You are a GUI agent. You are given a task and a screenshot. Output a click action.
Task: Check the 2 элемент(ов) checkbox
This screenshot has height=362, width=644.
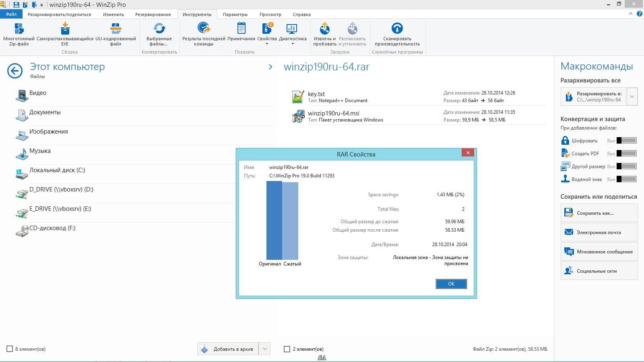287,349
